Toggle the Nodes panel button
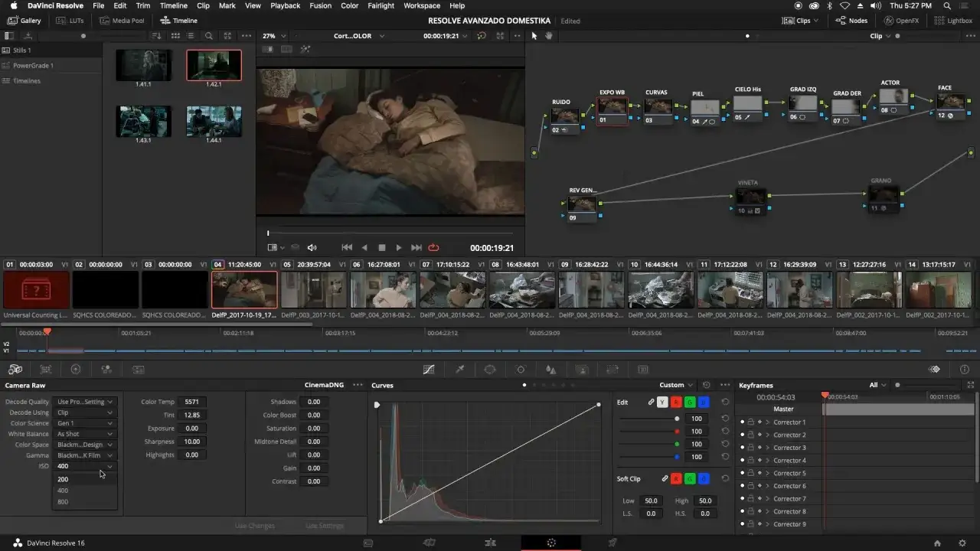The image size is (980, 551). click(x=851, y=21)
